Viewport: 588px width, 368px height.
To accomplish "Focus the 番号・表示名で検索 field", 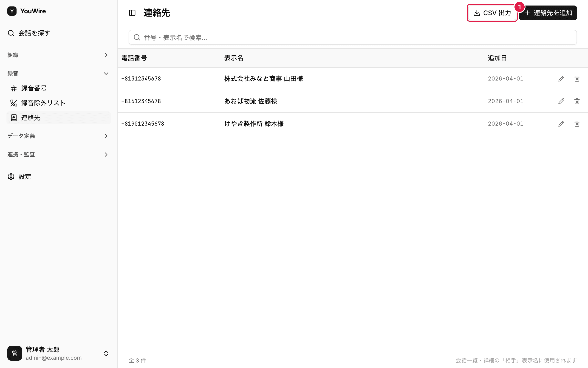I will tap(353, 37).
